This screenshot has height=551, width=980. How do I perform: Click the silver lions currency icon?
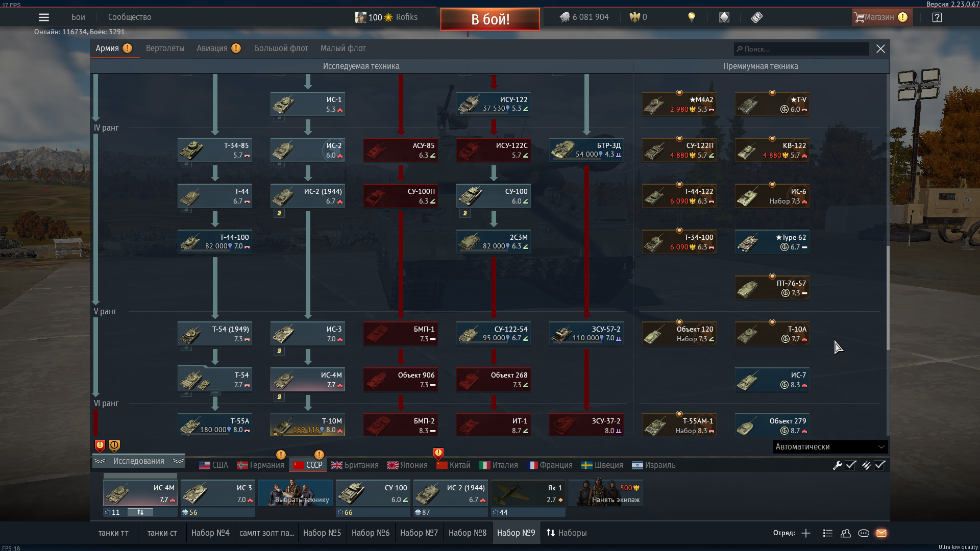(565, 17)
